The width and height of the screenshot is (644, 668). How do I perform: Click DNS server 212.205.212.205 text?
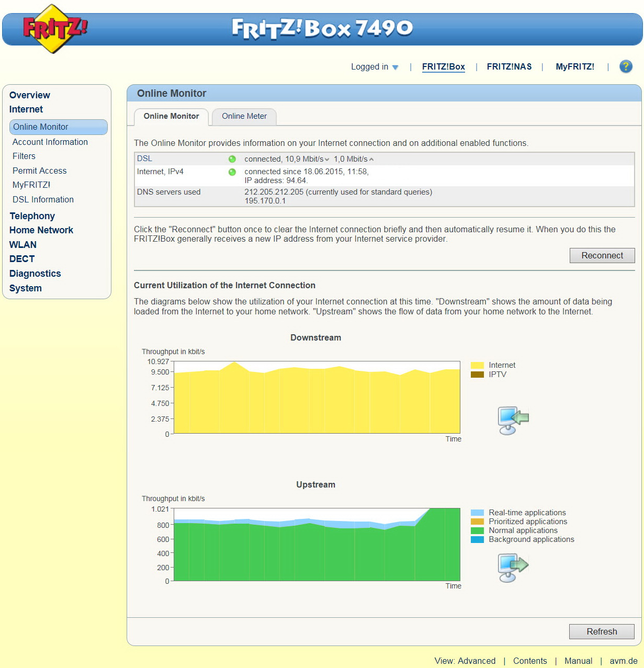274,192
